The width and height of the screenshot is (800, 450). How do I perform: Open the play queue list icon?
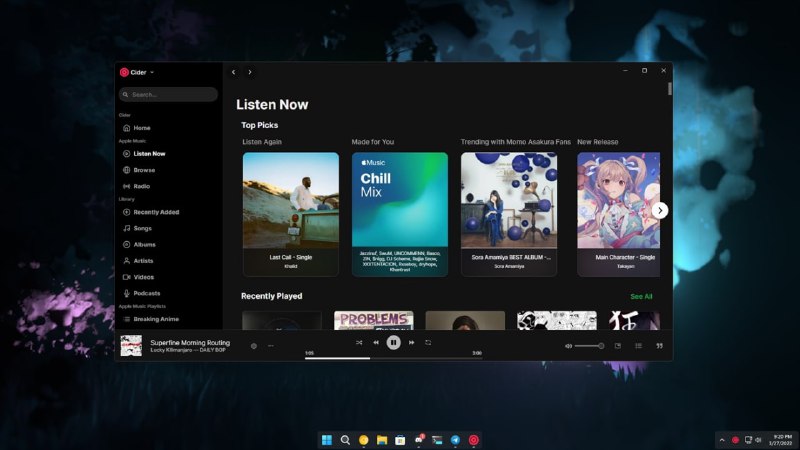coord(638,346)
